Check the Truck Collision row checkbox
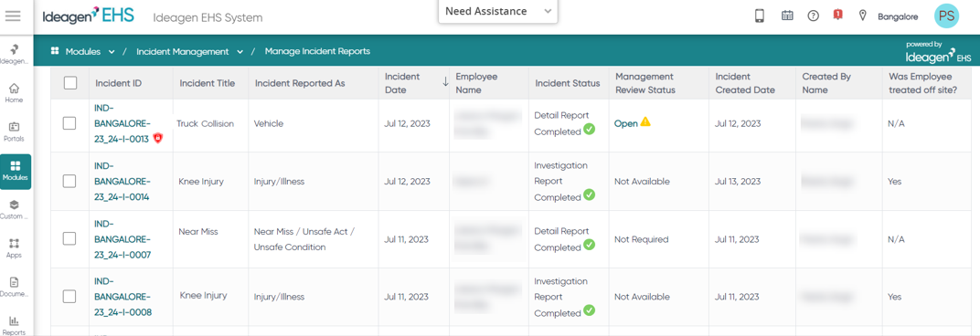 [69, 123]
